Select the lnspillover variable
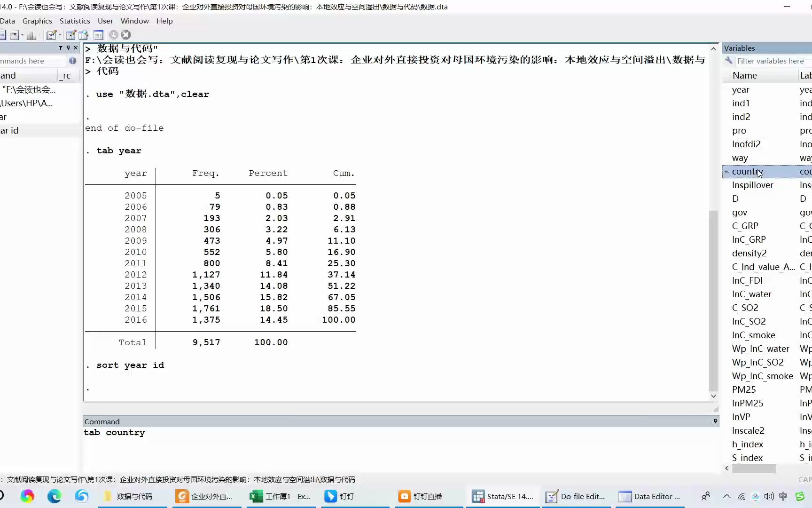 pos(752,185)
